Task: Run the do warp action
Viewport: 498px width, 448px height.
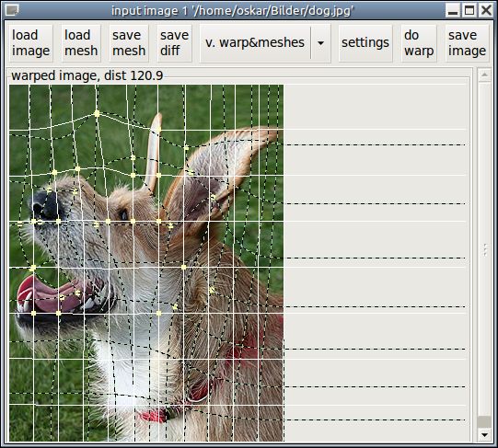Action: pos(419,43)
